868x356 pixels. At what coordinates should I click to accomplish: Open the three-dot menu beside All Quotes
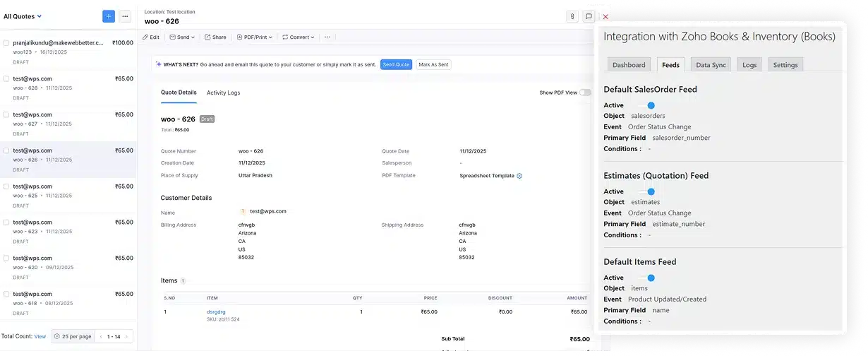coord(125,16)
